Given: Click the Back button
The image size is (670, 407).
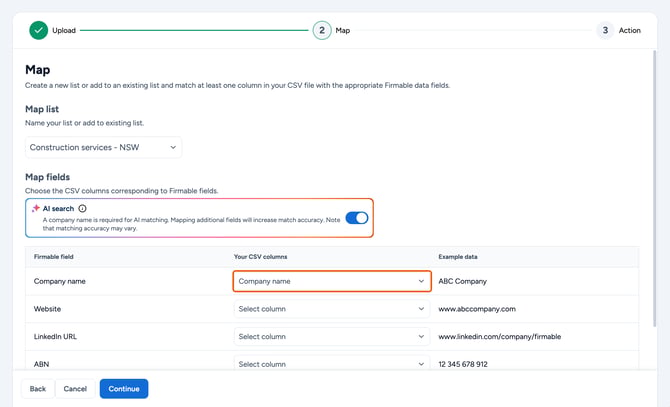Looking at the screenshot, I should coord(38,389).
